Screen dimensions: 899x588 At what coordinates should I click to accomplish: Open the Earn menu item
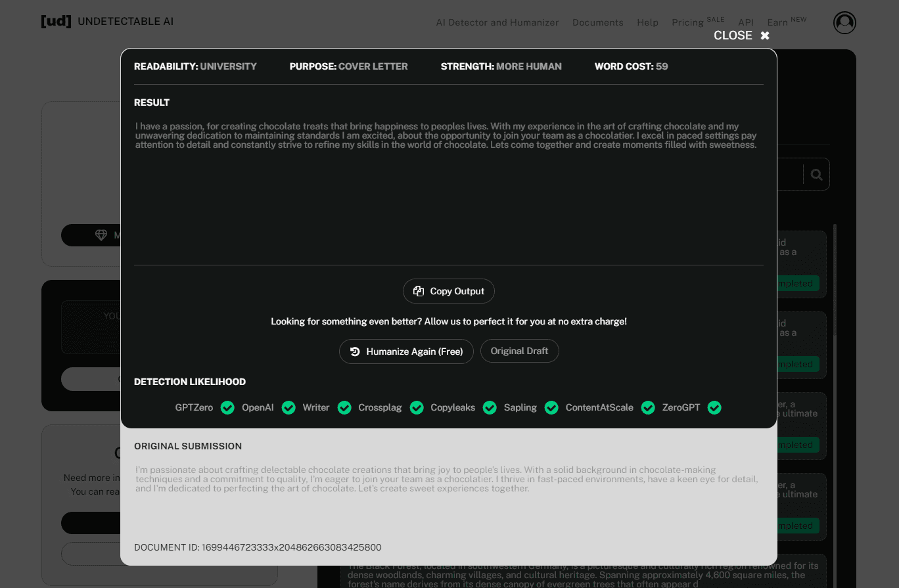point(777,22)
